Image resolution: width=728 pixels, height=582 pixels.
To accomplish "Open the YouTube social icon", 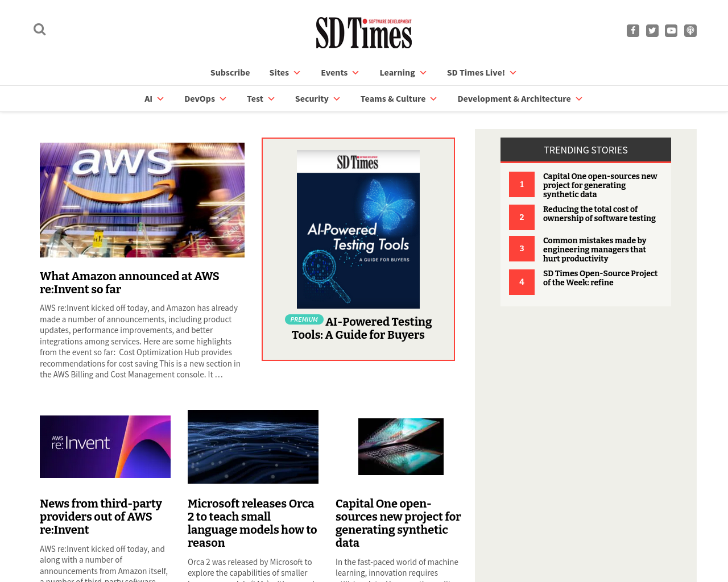I will coord(671,31).
